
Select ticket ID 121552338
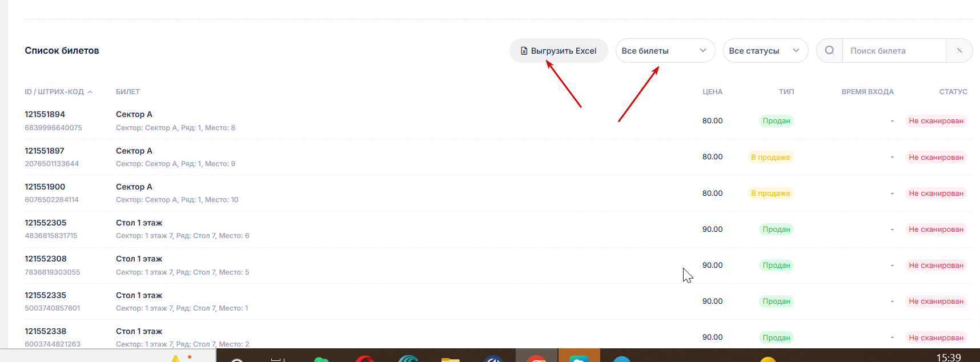(46, 331)
